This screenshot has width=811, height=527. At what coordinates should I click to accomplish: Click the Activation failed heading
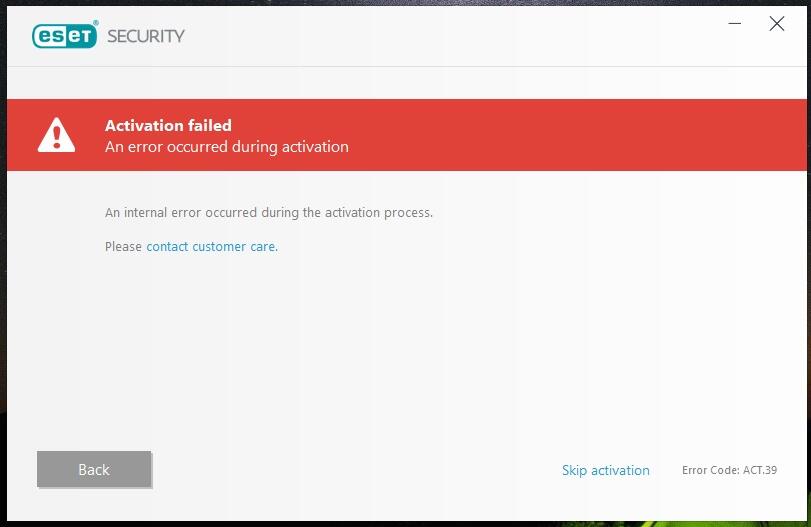[x=168, y=125]
